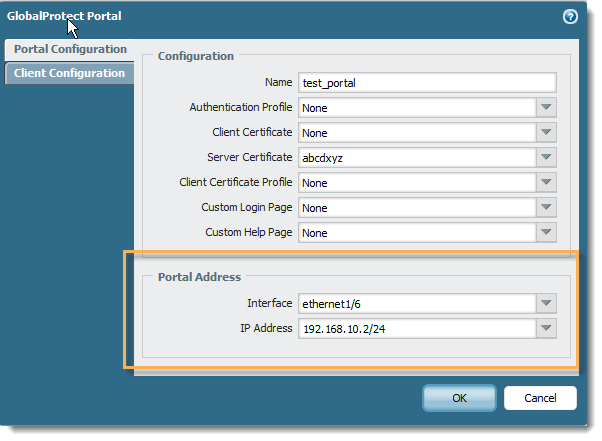Click the GlobalProtect Portal title text
602x441 pixels.
64,16
